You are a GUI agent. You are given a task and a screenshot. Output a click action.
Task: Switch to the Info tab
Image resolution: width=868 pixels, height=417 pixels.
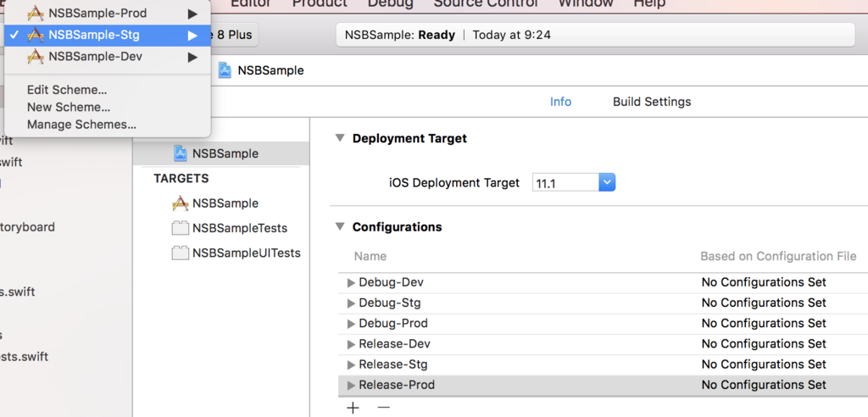[561, 102]
